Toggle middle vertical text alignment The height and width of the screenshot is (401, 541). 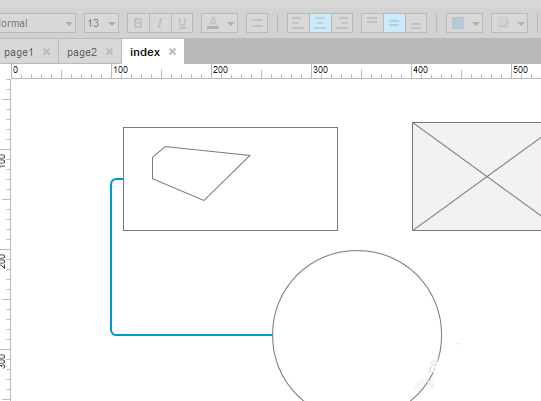pos(394,23)
